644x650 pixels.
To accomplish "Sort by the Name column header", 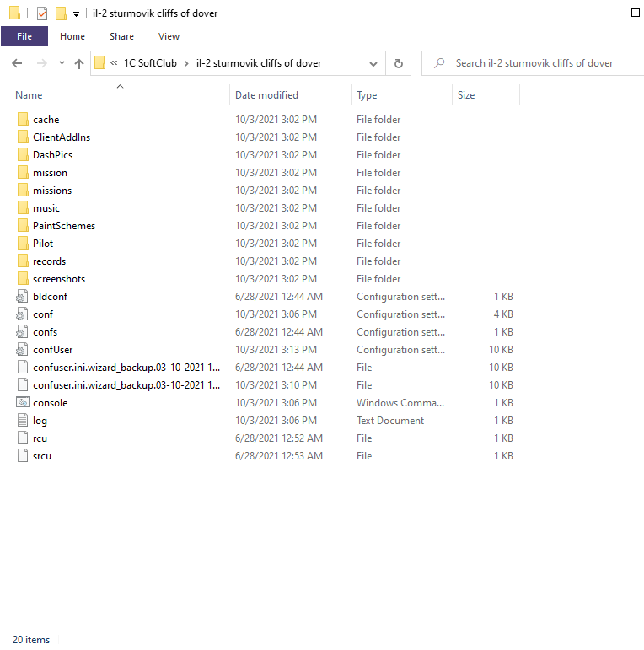I will [x=29, y=95].
